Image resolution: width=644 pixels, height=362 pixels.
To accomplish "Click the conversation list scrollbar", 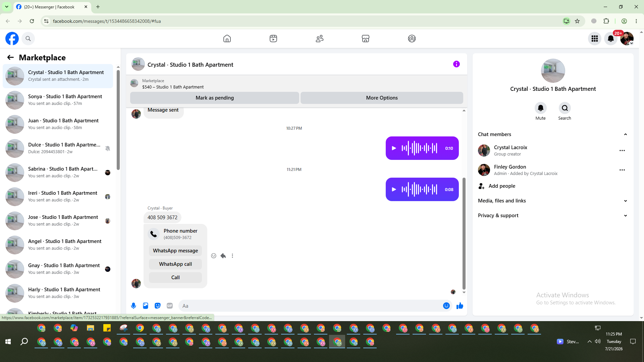I will coord(118,120).
